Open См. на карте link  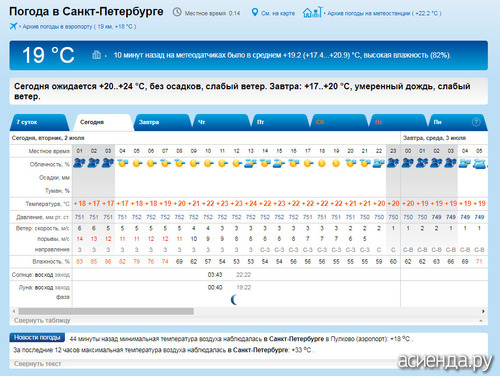pos(278,13)
